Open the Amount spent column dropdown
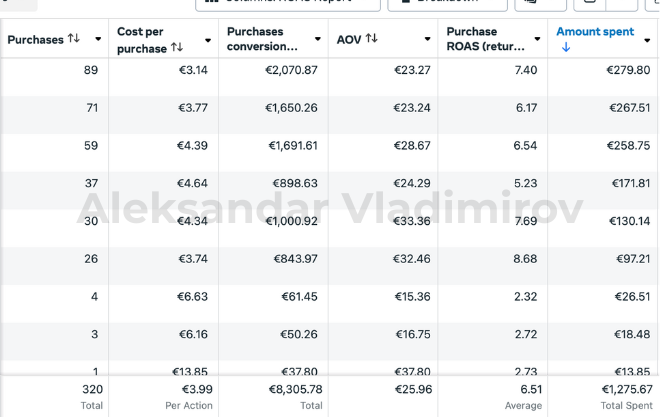Viewport: 660px width, 417px height. coord(648,40)
